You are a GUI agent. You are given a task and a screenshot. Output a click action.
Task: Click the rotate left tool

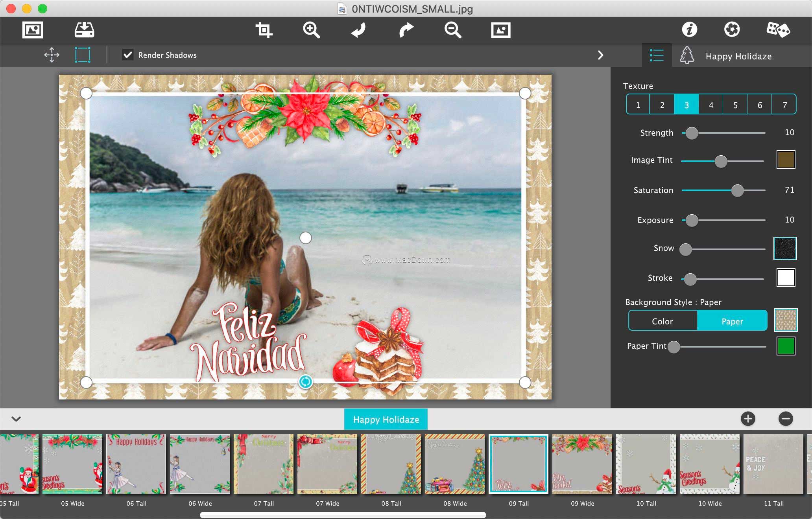(x=358, y=29)
